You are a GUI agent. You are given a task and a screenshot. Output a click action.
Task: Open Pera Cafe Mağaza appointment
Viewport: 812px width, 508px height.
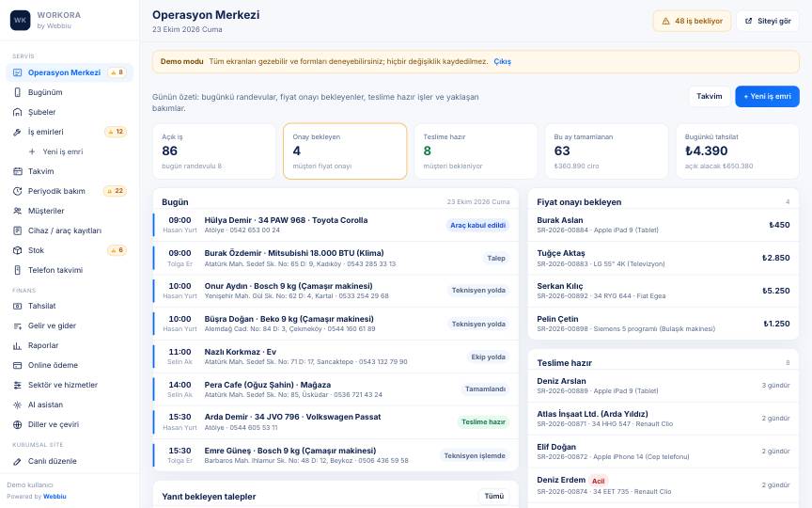tap(336, 389)
